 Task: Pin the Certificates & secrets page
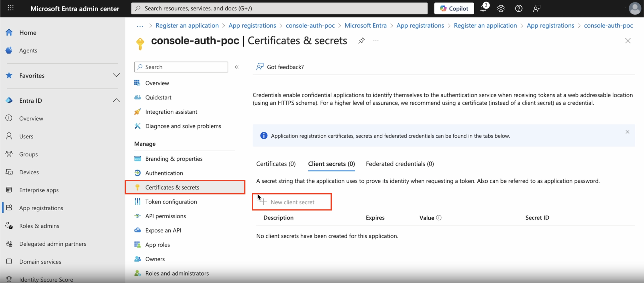(x=362, y=40)
